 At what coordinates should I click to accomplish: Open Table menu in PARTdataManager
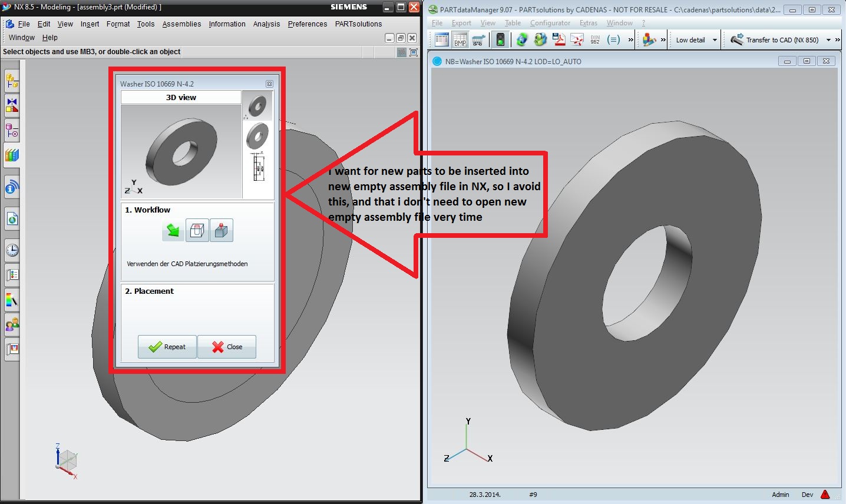click(513, 23)
